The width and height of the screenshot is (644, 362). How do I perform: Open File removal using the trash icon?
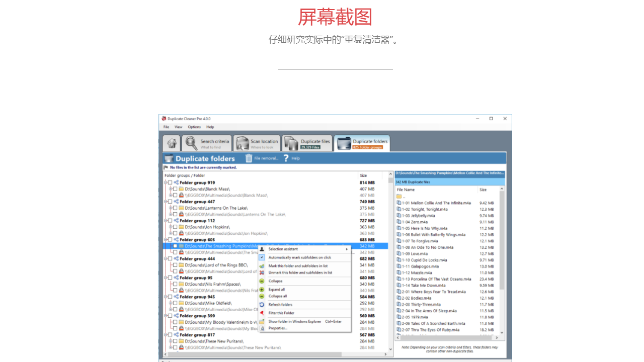click(x=249, y=158)
